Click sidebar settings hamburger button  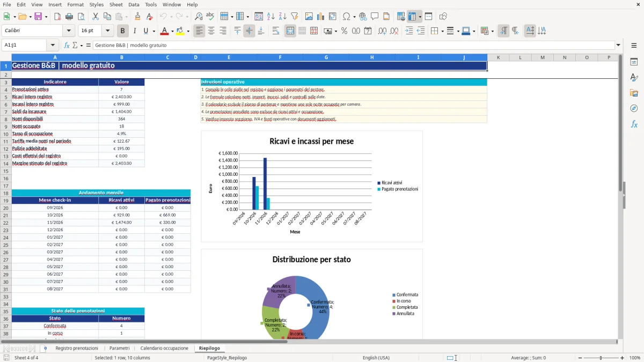(x=634, y=46)
